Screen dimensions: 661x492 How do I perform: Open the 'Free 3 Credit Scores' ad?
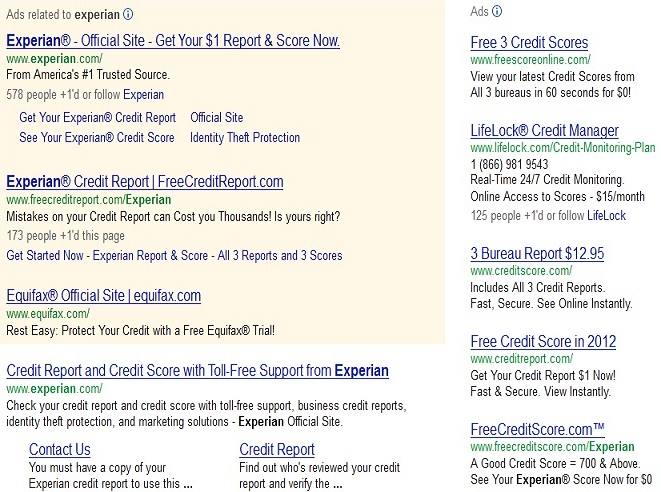pos(529,43)
